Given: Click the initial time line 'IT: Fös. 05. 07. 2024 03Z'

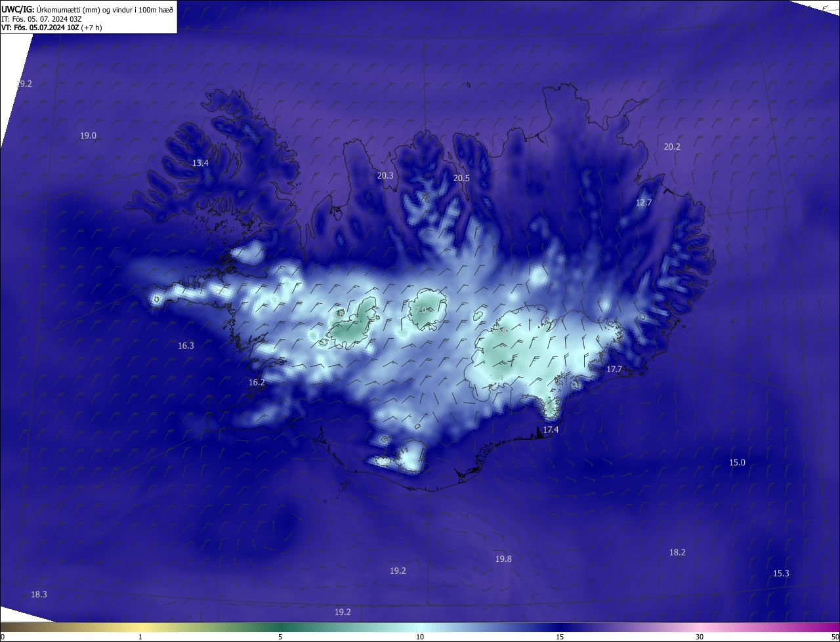Looking at the screenshot, I should 41,19.
